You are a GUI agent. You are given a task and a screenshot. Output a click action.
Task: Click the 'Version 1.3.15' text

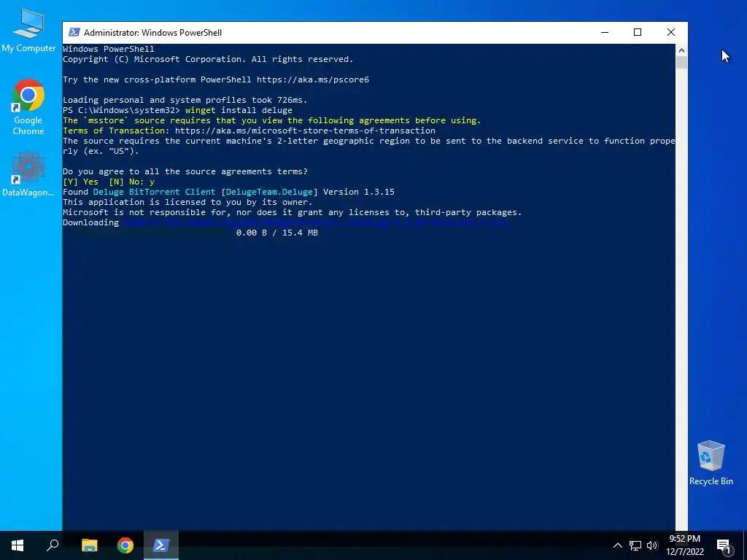tap(359, 192)
